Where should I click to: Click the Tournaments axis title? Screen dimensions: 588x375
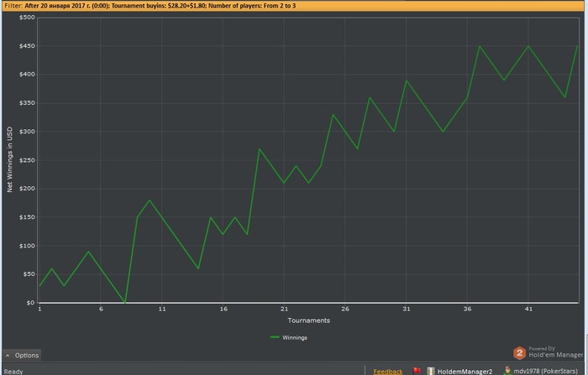click(x=309, y=320)
